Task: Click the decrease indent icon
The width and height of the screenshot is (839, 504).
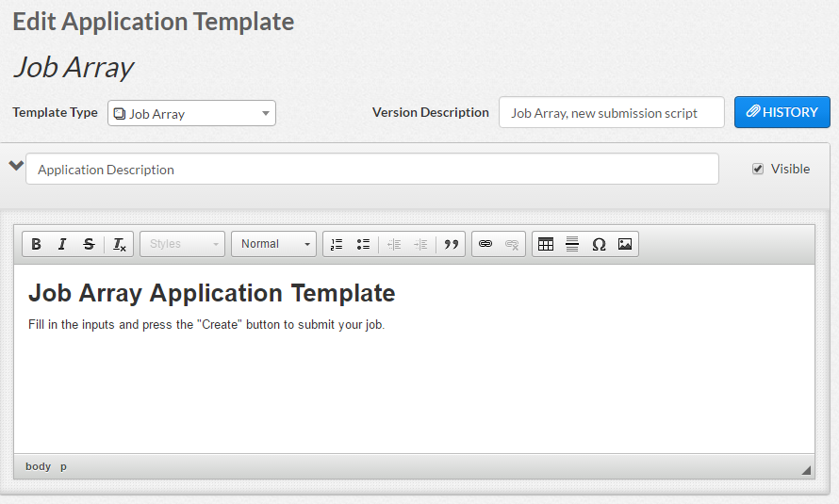Action: point(394,244)
